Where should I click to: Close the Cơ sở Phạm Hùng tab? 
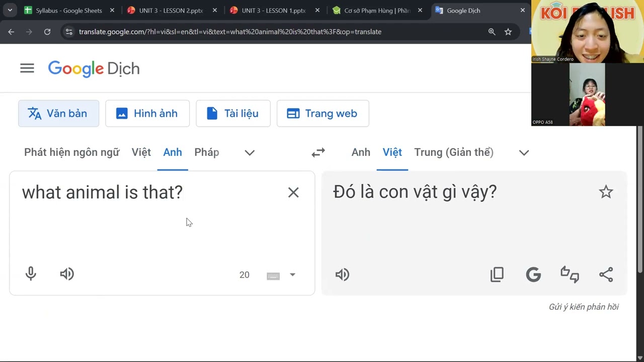pos(420,11)
